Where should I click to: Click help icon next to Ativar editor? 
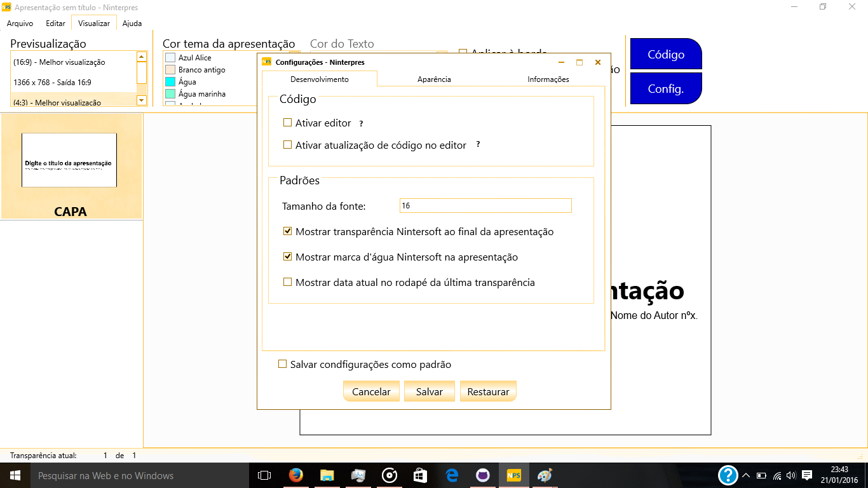pos(361,123)
